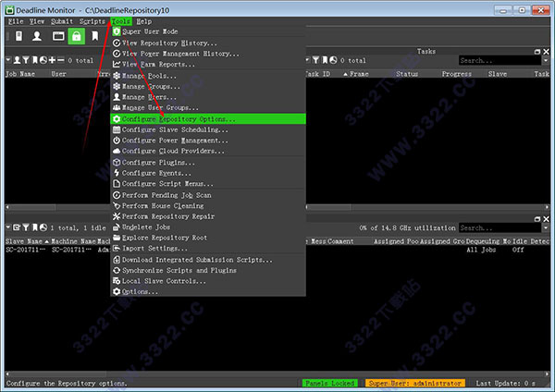
Task: Select View Power Management History
Action: 208,54
